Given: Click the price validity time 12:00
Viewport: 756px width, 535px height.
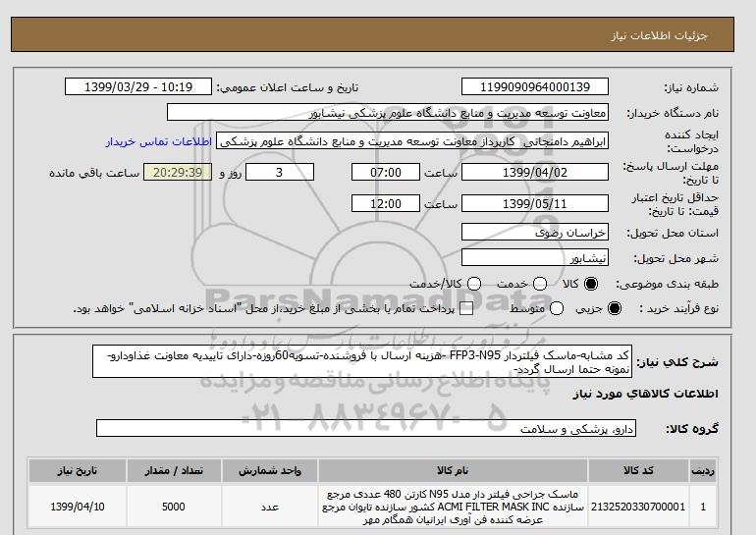Looking at the screenshot, I should [x=386, y=204].
